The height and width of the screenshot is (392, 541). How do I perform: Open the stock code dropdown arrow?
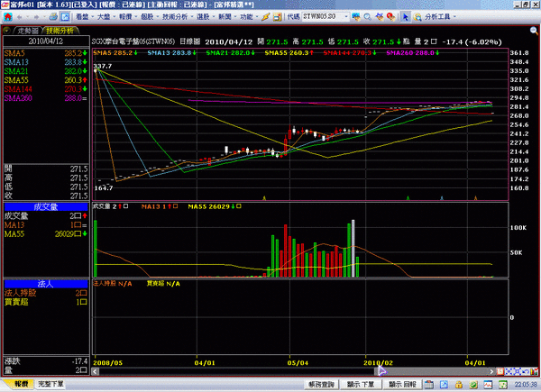pyautogui.click(x=346, y=16)
